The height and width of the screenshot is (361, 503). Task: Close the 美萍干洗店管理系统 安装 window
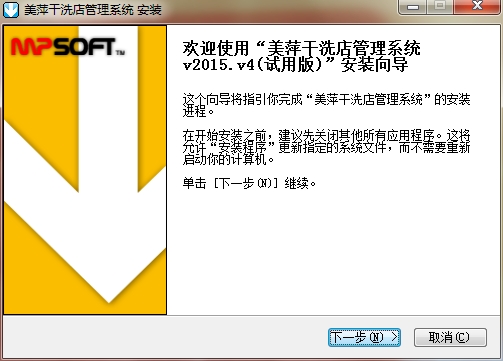477,7
